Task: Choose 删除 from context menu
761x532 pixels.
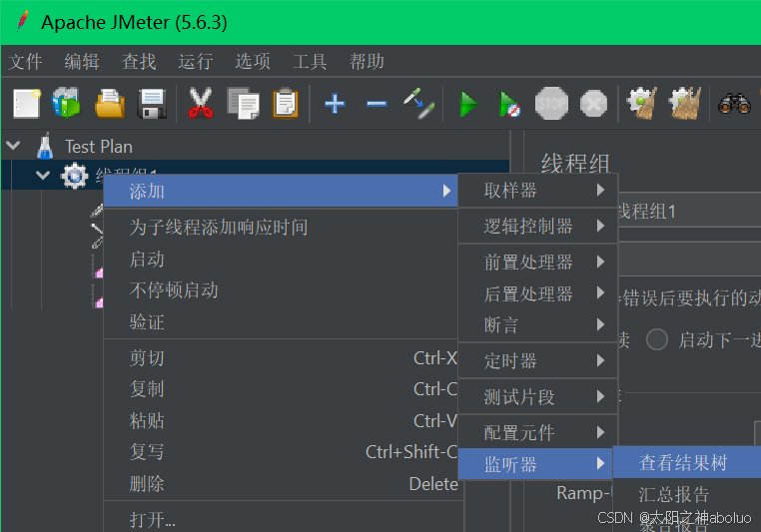Action: (x=281, y=483)
